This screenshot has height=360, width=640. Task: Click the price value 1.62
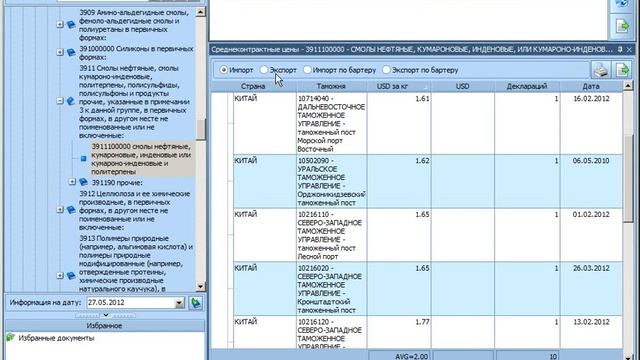point(422,160)
